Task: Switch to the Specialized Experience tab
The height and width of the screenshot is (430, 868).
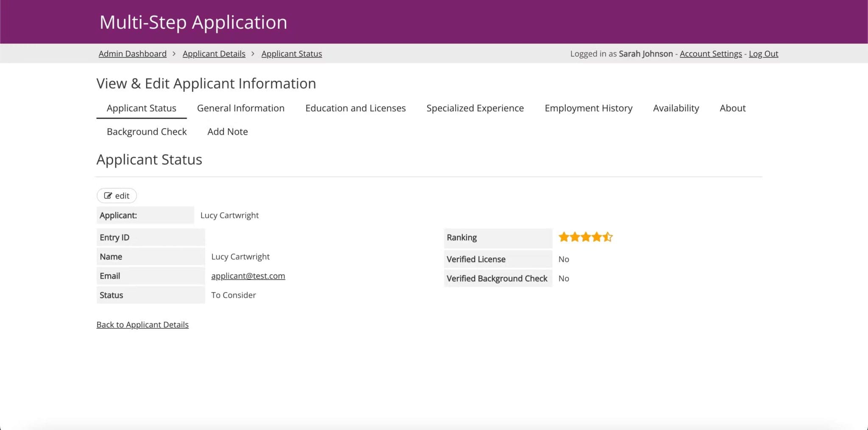Action: point(475,108)
